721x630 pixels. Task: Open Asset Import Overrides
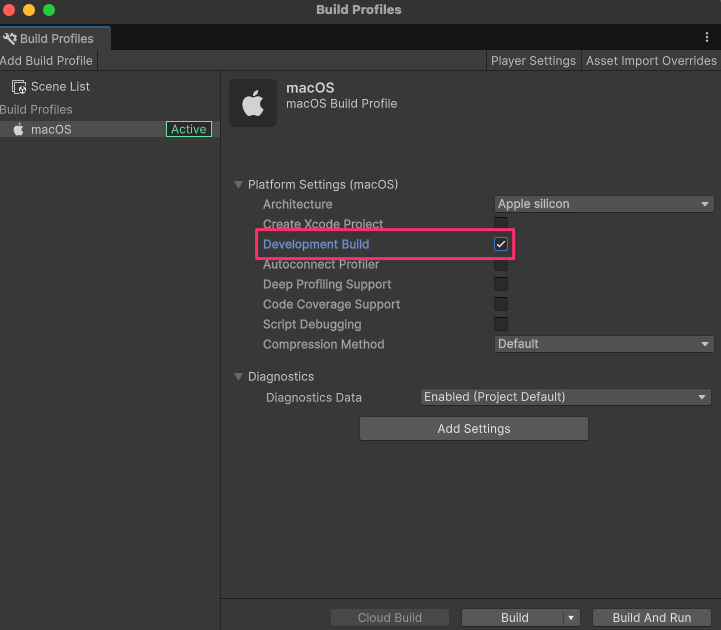[x=651, y=61]
